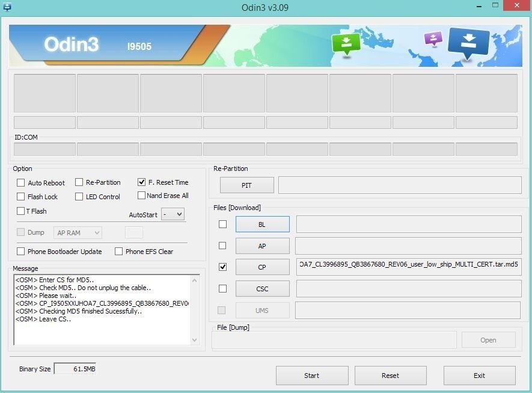532x393 pixels.
Task: Click the purple download bubble icon in banner
Action: (x=433, y=39)
